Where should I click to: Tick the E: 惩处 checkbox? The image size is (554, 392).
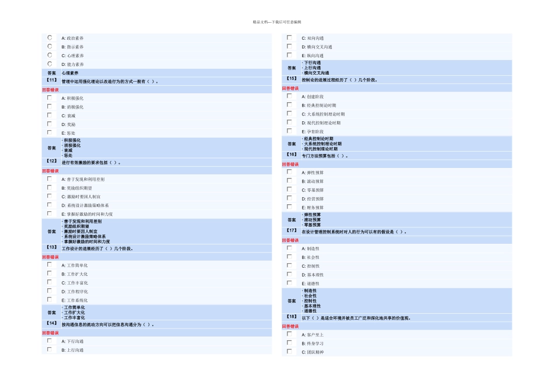50,132
